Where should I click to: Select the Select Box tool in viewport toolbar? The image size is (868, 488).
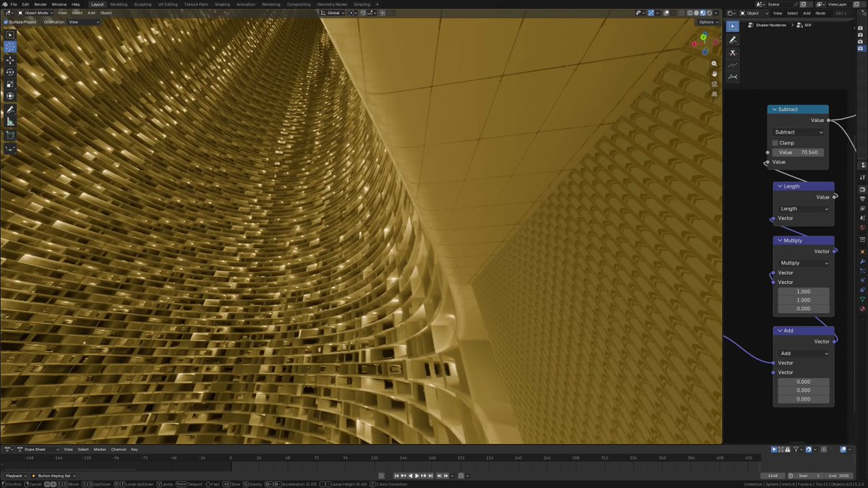pos(10,35)
